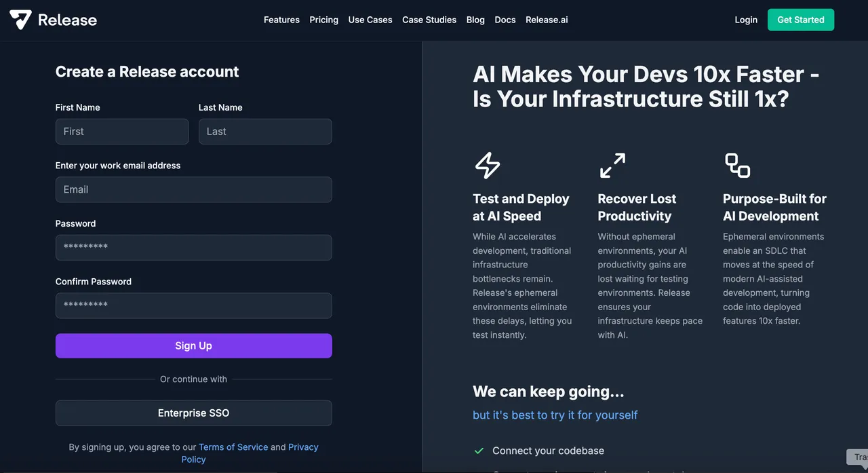Click the 'Enter your work email address' label
This screenshot has height=473, width=868.
(x=118, y=166)
